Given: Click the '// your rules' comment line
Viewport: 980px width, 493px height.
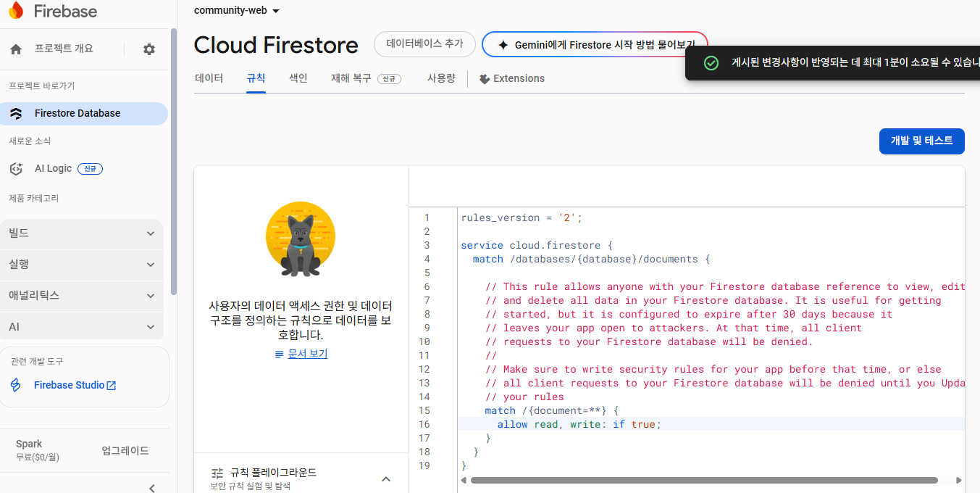Looking at the screenshot, I should (x=524, y=397).
